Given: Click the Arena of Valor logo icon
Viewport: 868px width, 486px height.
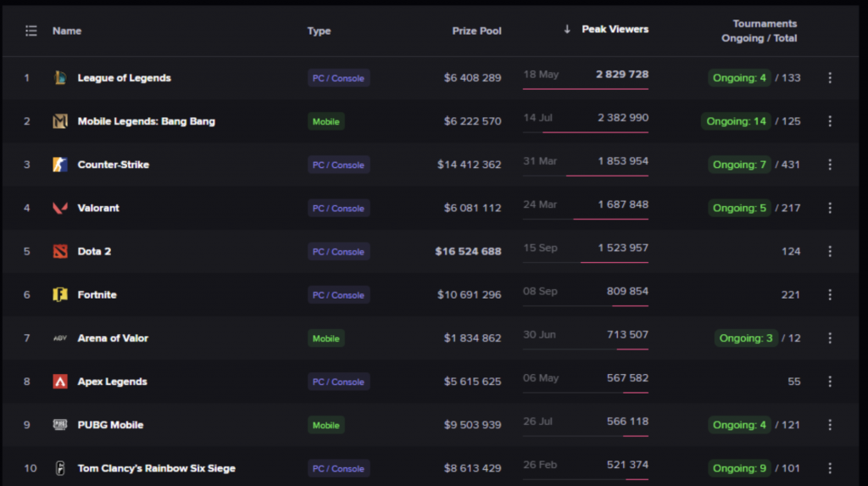Looking at the screenshot, I should pyautogui.click(x=60, y=338).
